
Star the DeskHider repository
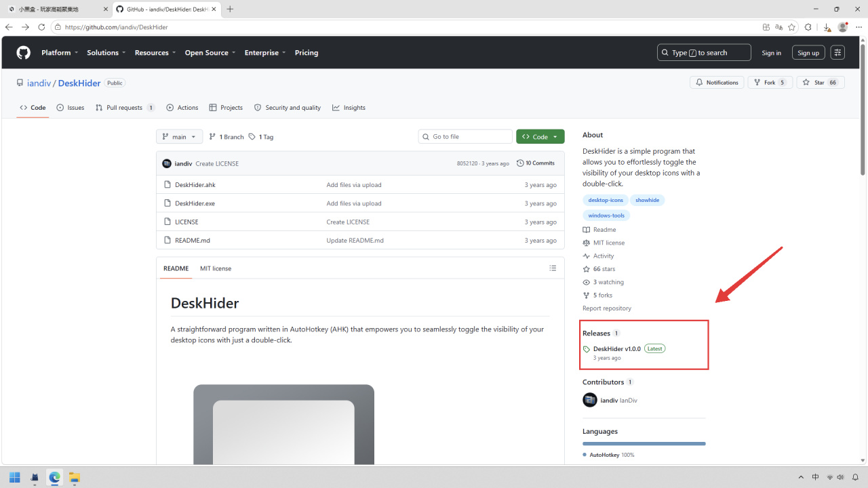[821, 83]
